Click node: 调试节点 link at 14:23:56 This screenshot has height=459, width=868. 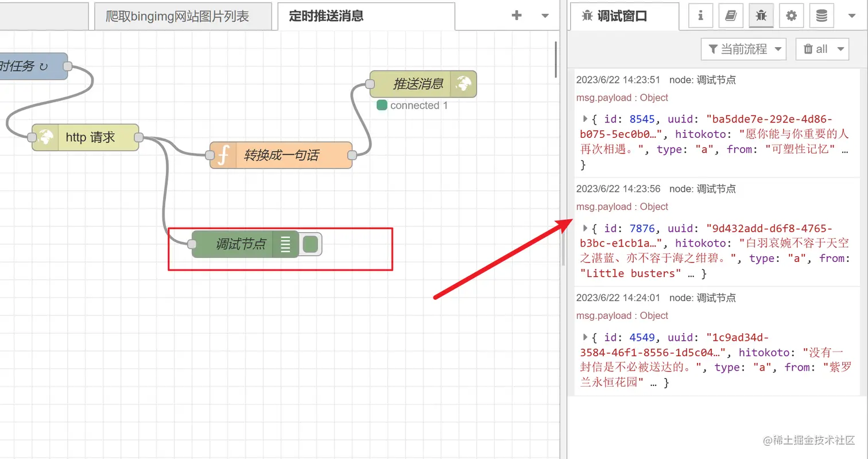tap(703, 189)
